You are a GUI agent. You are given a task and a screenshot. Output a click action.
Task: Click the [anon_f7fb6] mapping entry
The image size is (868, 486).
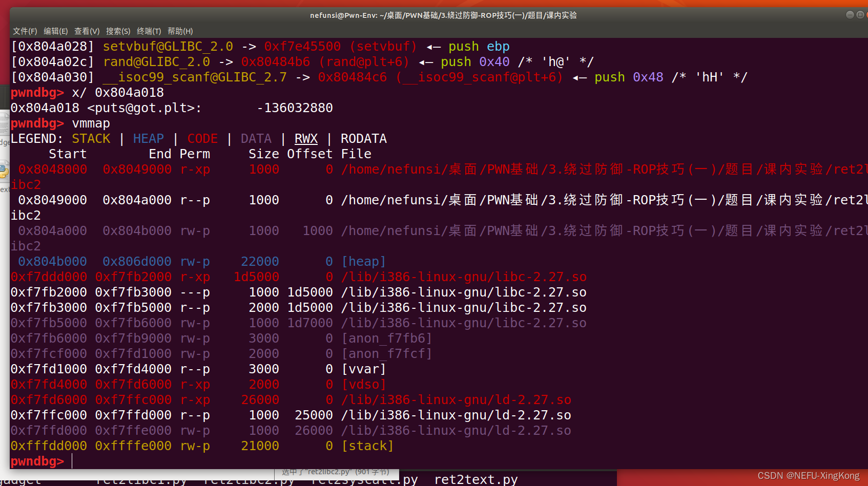(387, 339)
